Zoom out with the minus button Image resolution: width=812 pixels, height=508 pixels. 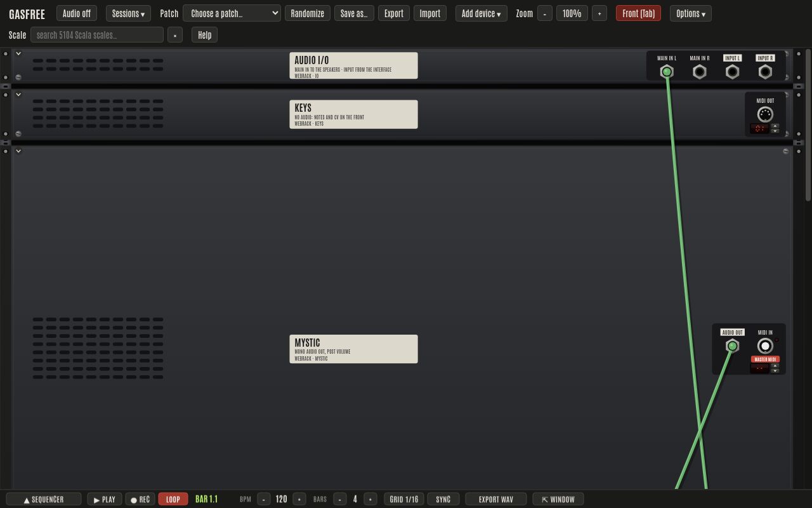click(545, 13)
